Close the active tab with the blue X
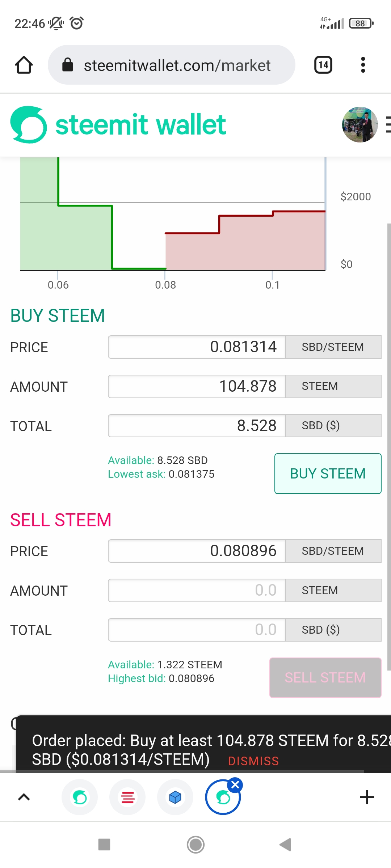This screenshot has height=868, width=391. [235, 785]
